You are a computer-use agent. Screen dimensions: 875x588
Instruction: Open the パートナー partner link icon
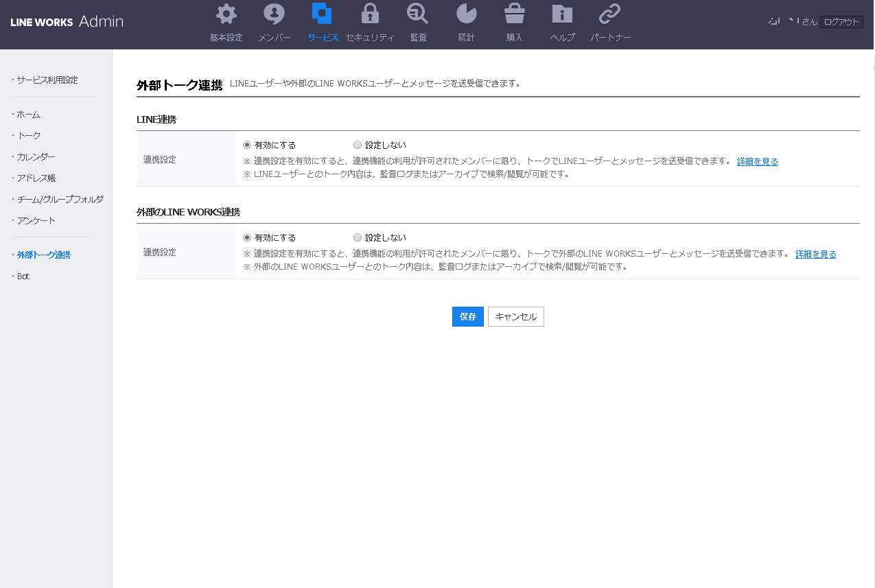point(609,14)
